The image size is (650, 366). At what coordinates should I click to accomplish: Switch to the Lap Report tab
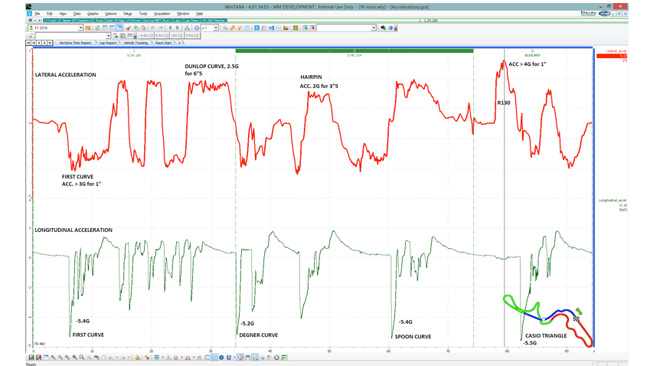(108, 43)
